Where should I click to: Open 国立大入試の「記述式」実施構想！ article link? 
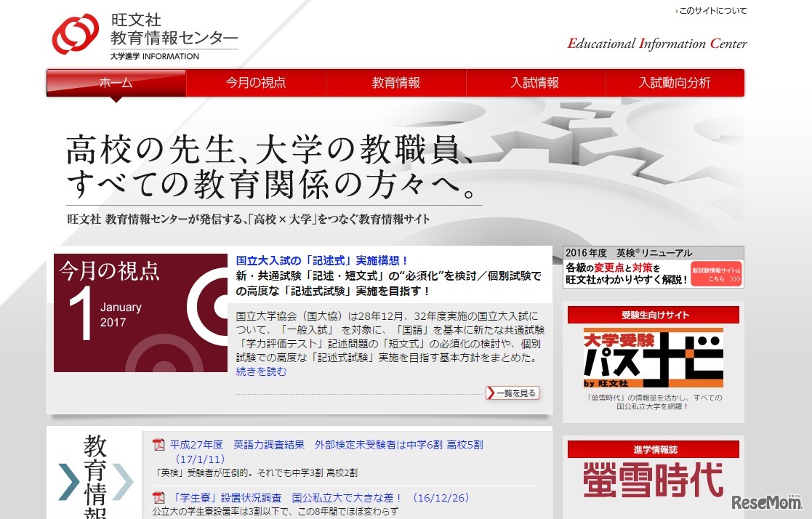[x=322, y=260]
